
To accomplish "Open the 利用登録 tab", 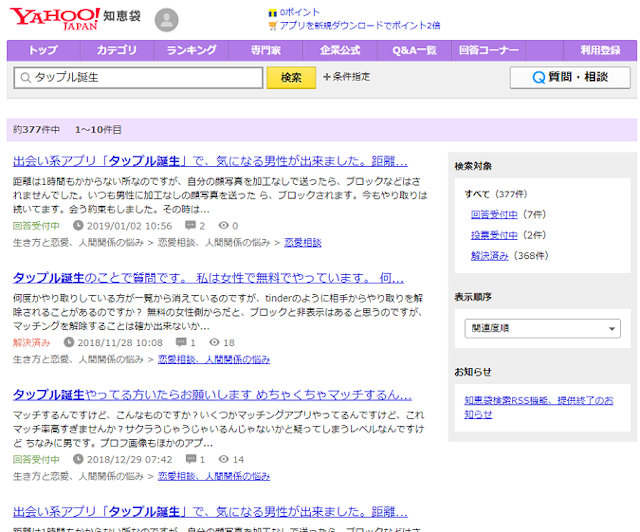I will click(600, 50).
